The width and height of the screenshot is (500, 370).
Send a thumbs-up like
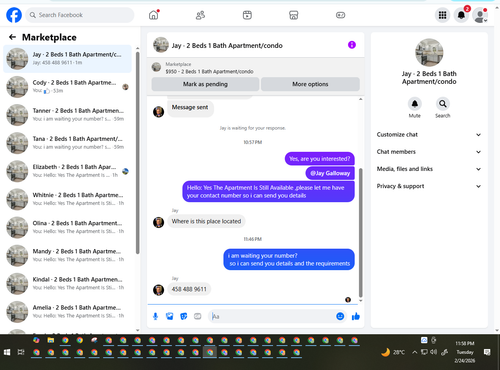tap(356, 316)
